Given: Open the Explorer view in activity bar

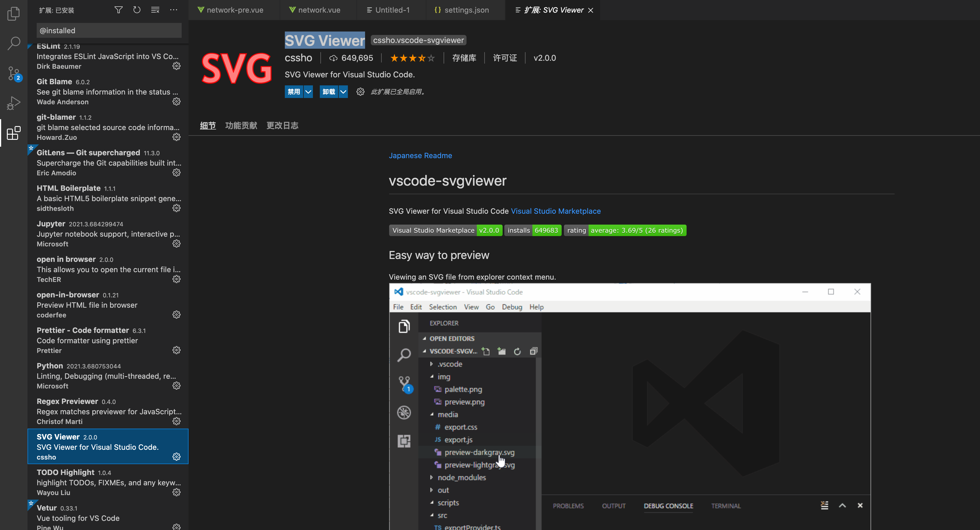Looking at the screenshot, I should 14,14.
